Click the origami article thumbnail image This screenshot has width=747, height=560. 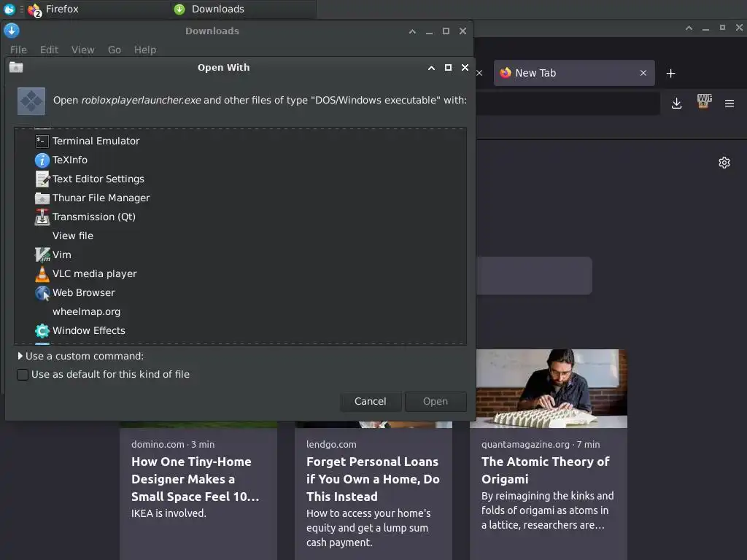point(551,388)
